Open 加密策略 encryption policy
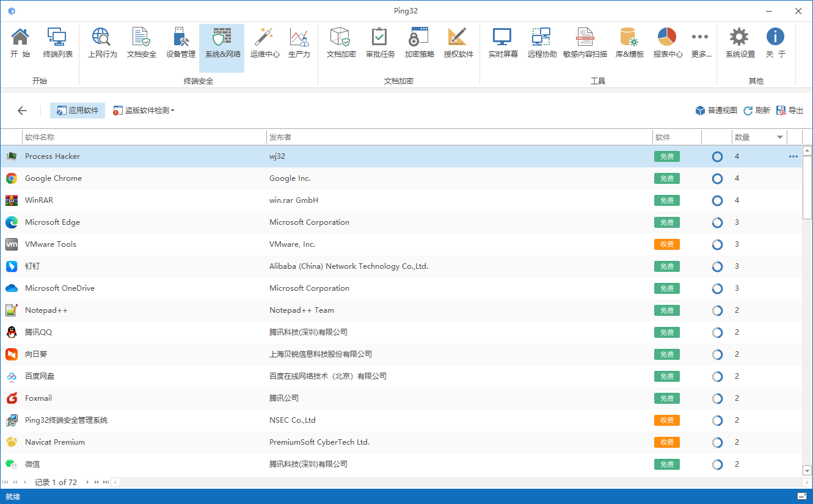The width and height of the screenshot is (813, 504). (x=419, y=43)
